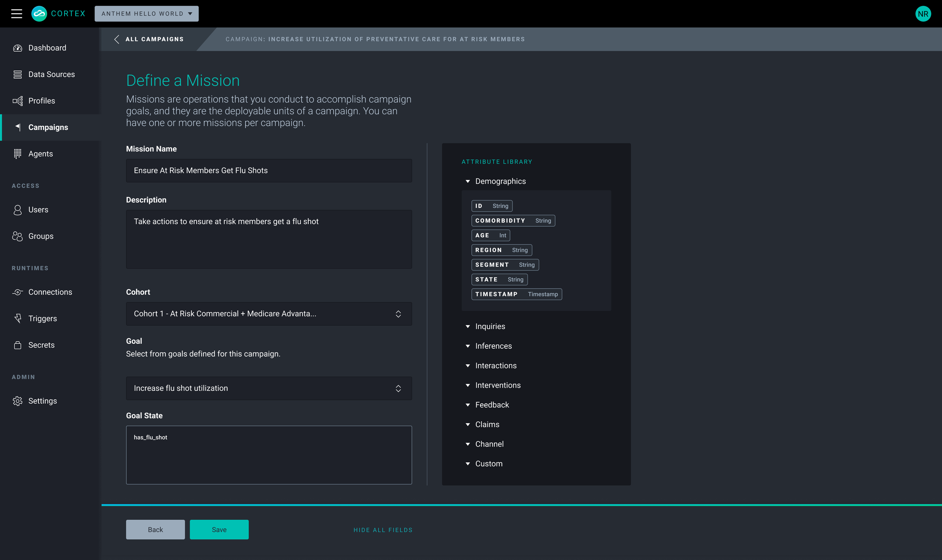Go to Connections in the sidebar
The image size is (942, 560).
click(x=50, y=292)
